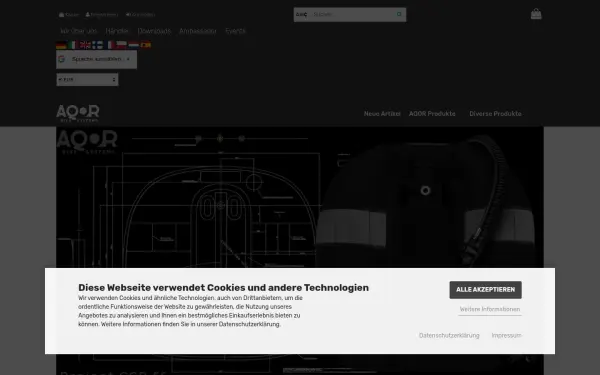600x375 pixels.
Task: Click the AQOR logo in header
Action: [78, 113]
